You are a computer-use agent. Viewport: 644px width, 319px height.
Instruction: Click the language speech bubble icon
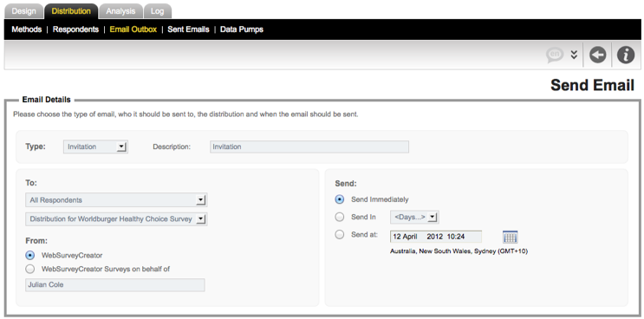point(555,55)
